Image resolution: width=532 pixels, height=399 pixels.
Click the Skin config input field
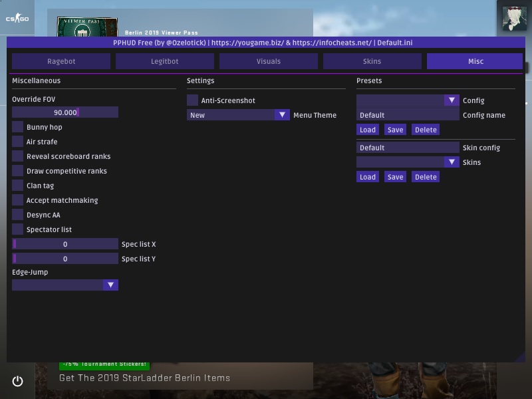408,147
